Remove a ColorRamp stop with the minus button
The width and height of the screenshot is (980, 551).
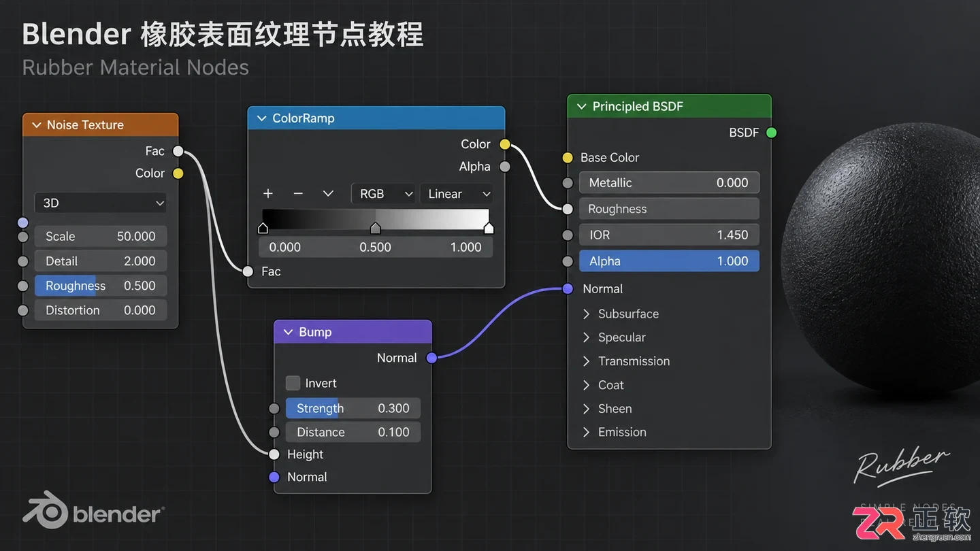pos(298,194)
